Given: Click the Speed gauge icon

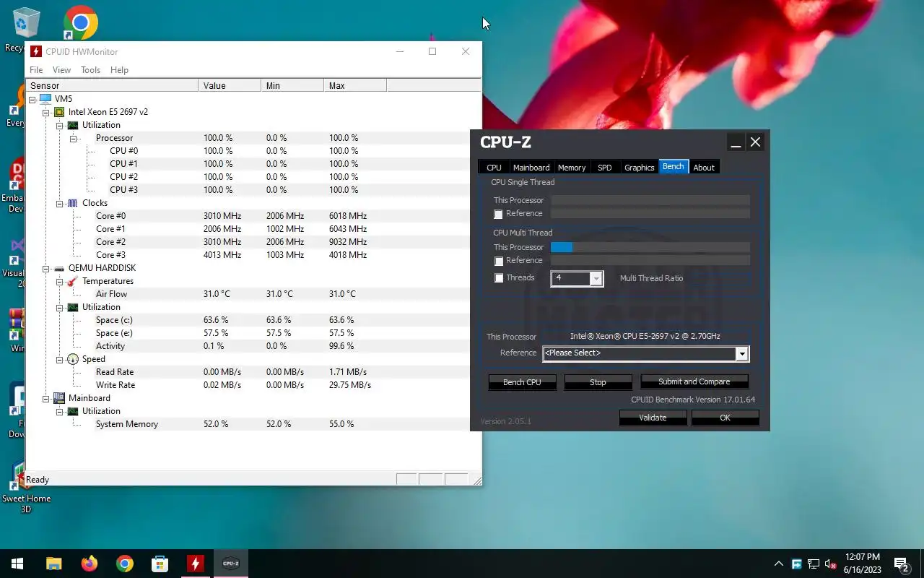Looking at the screenshot, I should [x=73, y=359].
